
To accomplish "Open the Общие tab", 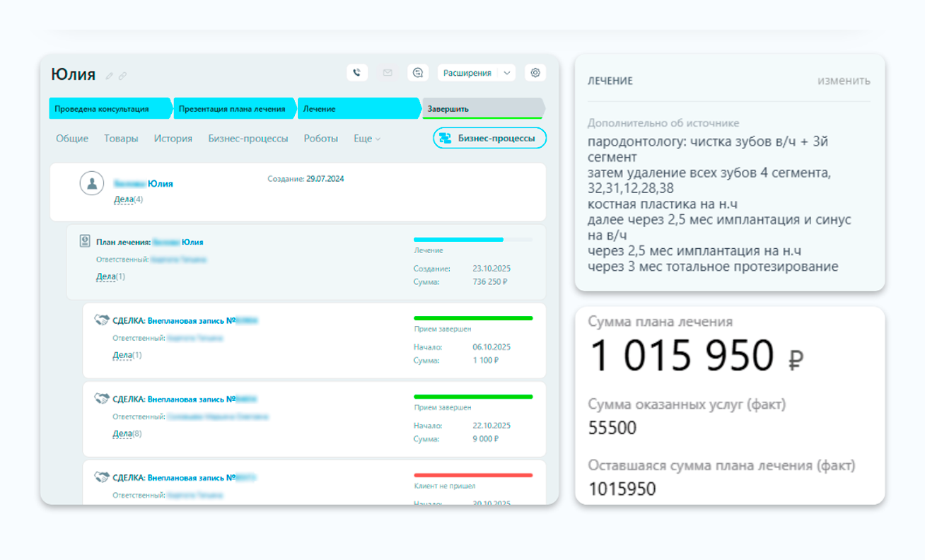I will pyautogui.click(x=72, y=139).
